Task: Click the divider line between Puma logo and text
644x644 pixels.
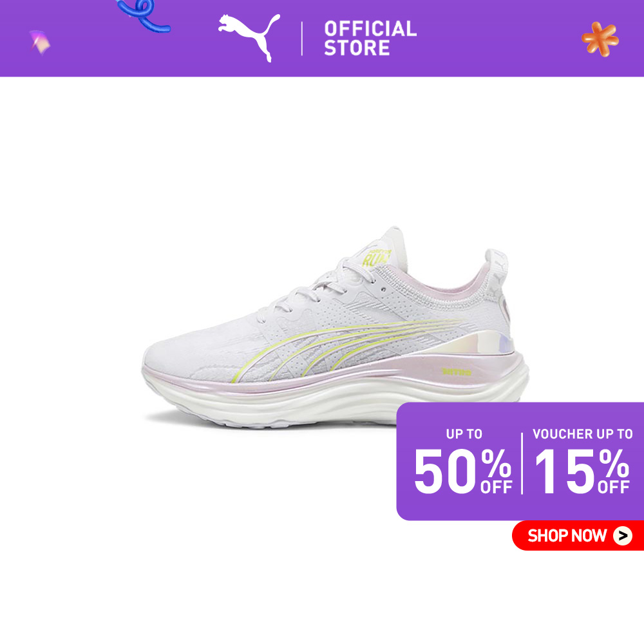Action: click(x=302, y=39)
